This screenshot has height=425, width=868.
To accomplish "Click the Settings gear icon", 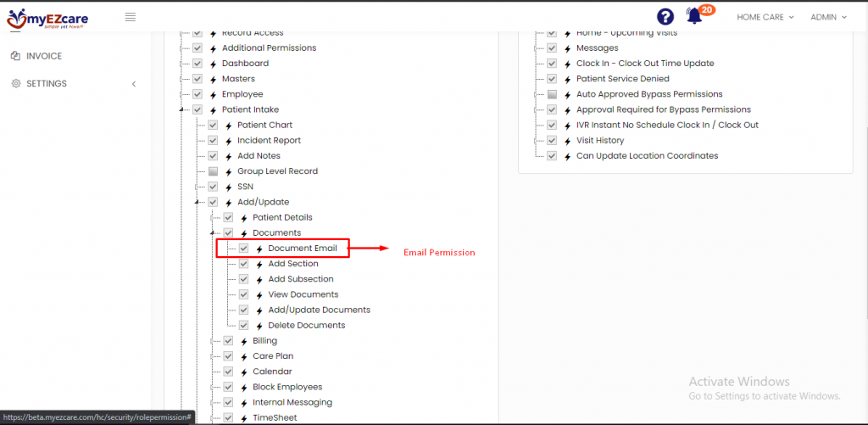I will (16, 84).
